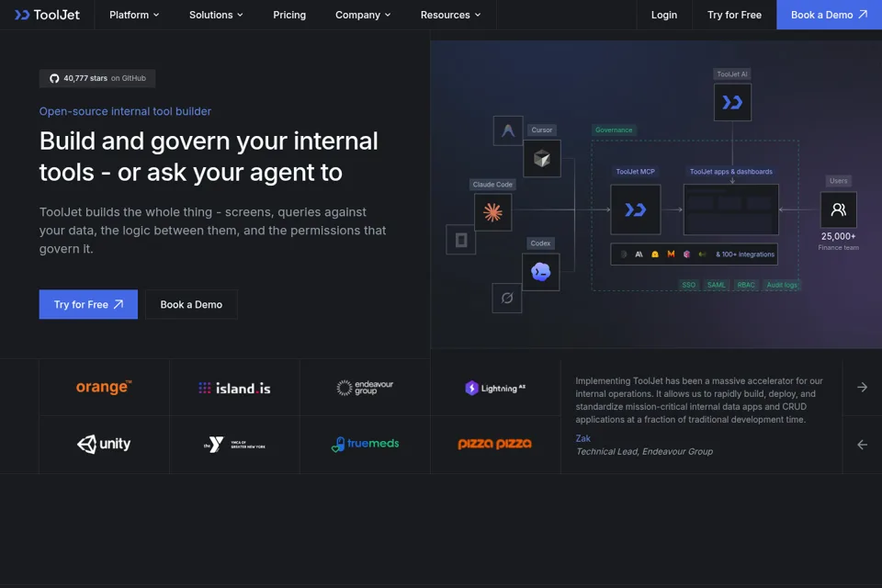Viewport: 882px width, 588px height.
Task: Click the Audit logs tag
Action: (x=782, y=285)
